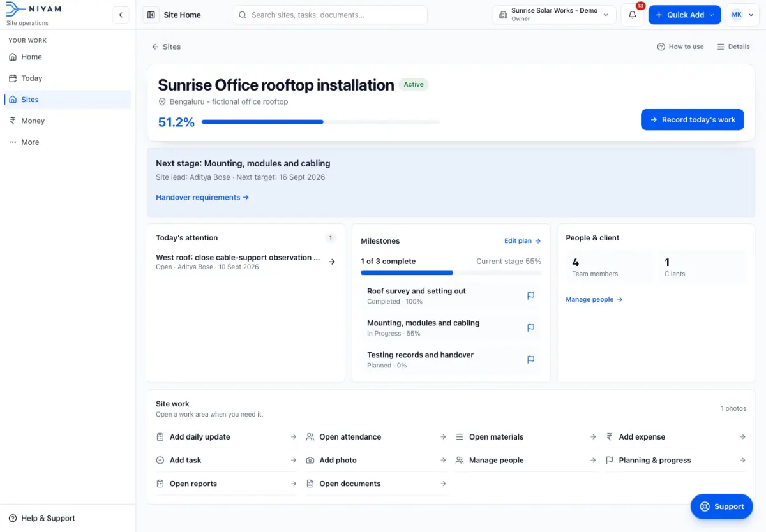Open the west roof attention item arrow
766x532 pixels.
pyautogui.click(x=332, y=262)
